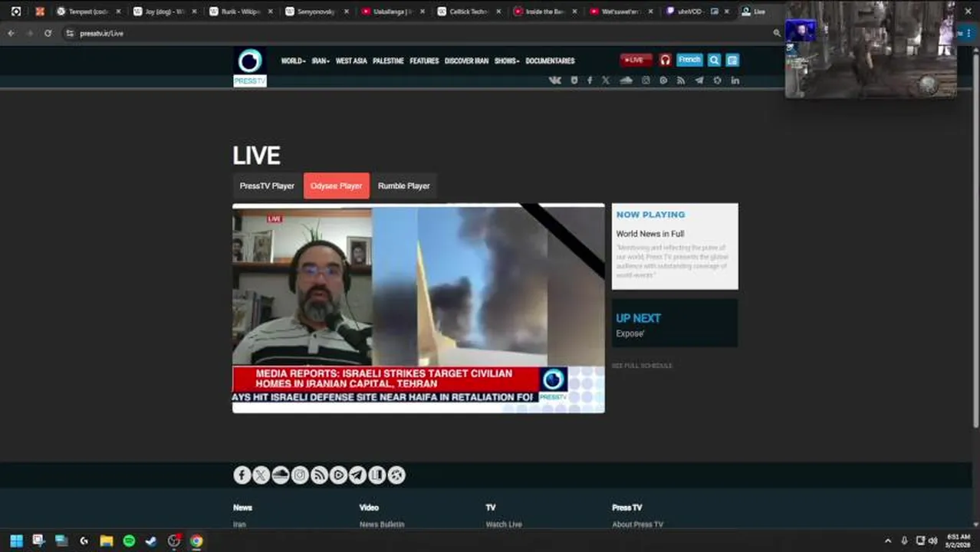This screenshot has width=980, height=552.
Task: Open the footer About Press TV link
Action: coord(637,524)
